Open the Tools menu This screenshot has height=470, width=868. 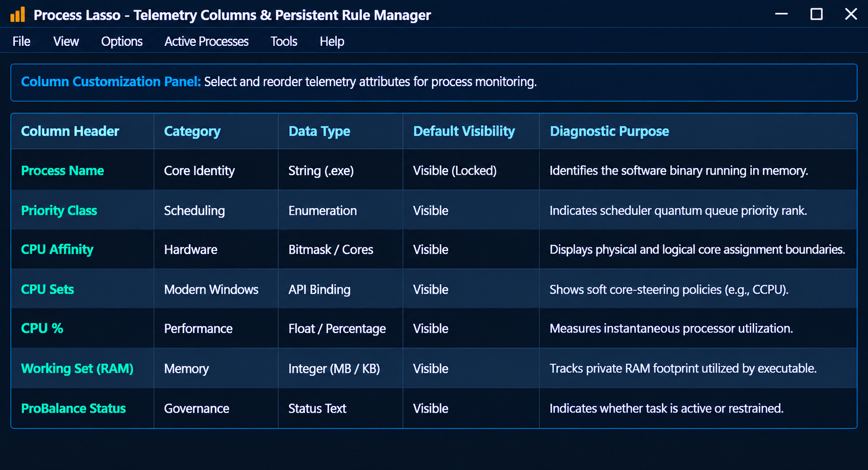pyautogui.click(x=284, y=41)
